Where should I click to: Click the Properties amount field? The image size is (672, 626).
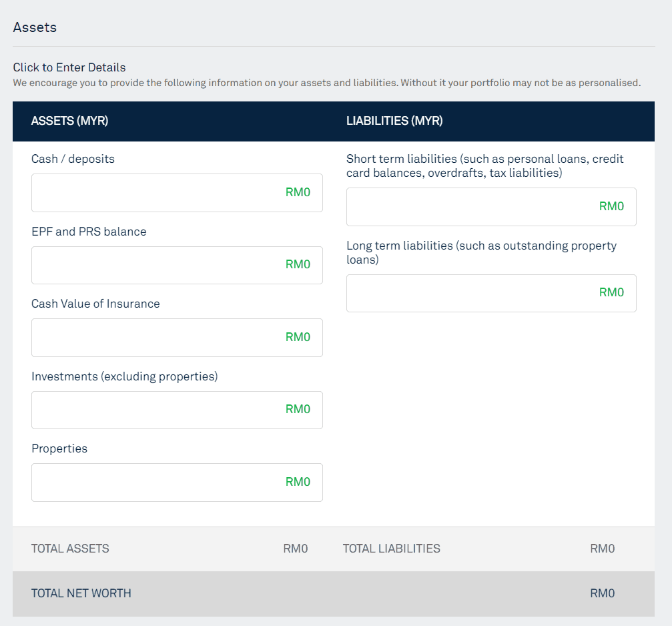tap(177, 483)
